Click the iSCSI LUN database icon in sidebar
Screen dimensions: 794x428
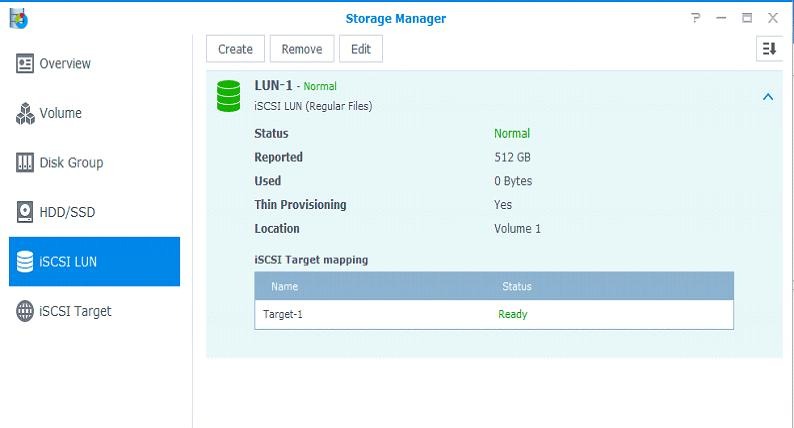pyautogui.click(x=25, y=262)
